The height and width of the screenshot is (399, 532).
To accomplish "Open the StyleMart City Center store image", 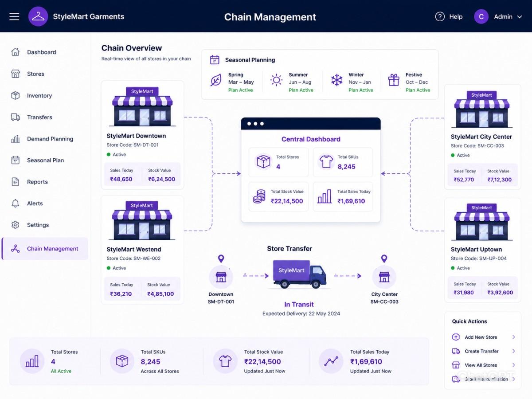I will pyautogui.click(x=481, y=110).
